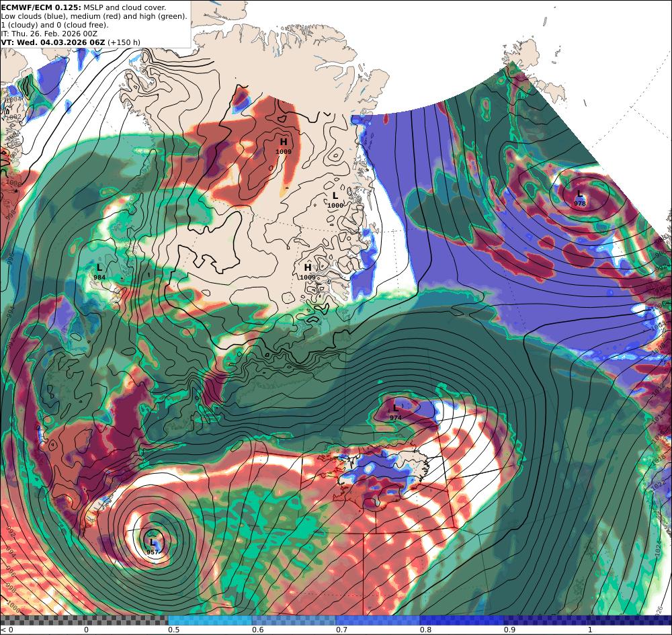The image size is (672, 635).
Task: Click the forecast lead text '(+150 h)'
Action: (124, 42)
